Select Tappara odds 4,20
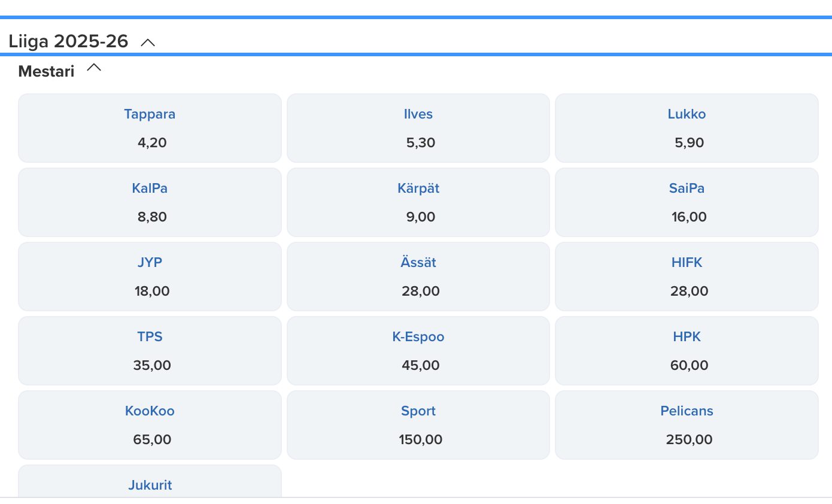 point(150,128)
